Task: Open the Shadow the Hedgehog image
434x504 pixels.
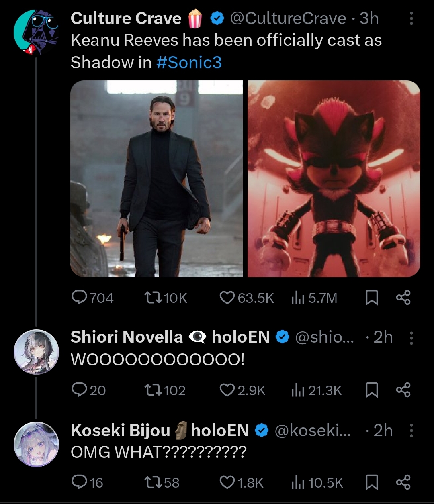Action: coord(334,179)
